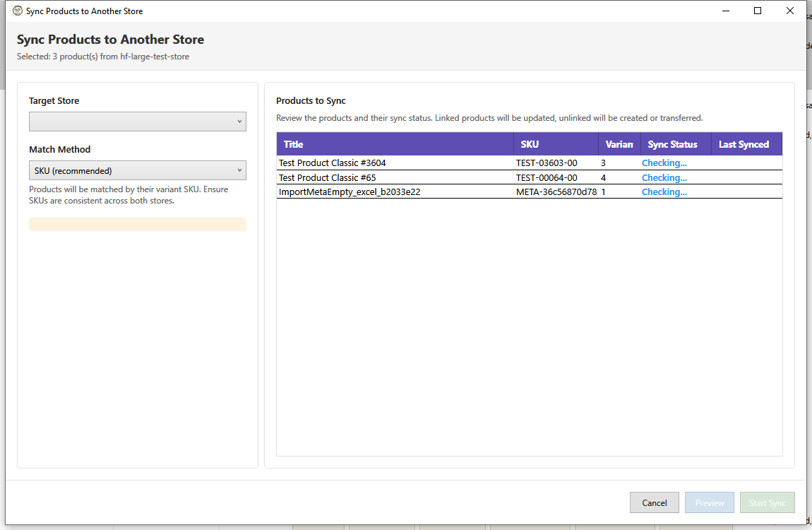This screenshot has height=530, width=812.
Task: Select the ImportMetaEmpty_excel_b2033e22 row
Action: [x=395, y=192]
